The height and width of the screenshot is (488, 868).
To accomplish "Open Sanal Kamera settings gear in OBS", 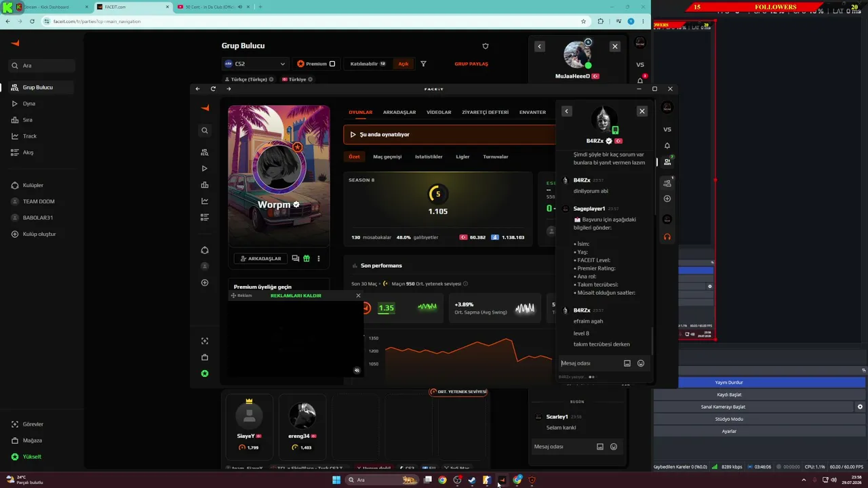I will pyautogui.click(x=860, y=407).
